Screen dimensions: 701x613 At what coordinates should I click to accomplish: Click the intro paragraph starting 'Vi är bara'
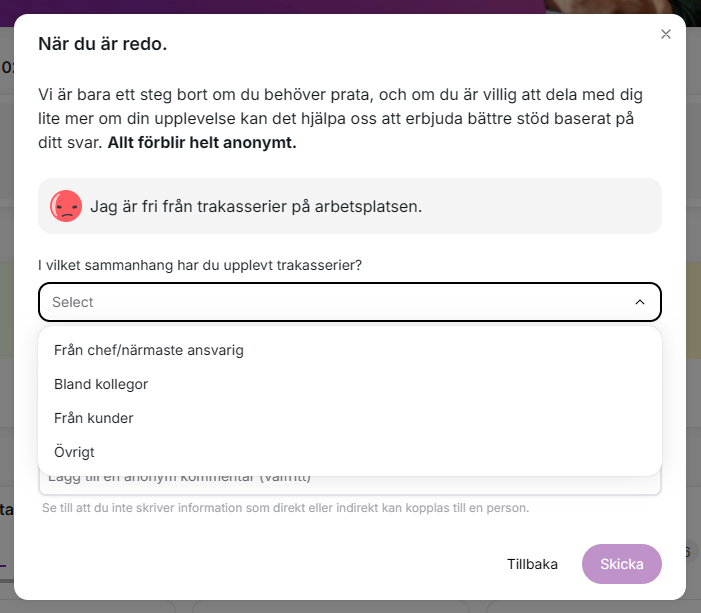(x=340, y=118)
